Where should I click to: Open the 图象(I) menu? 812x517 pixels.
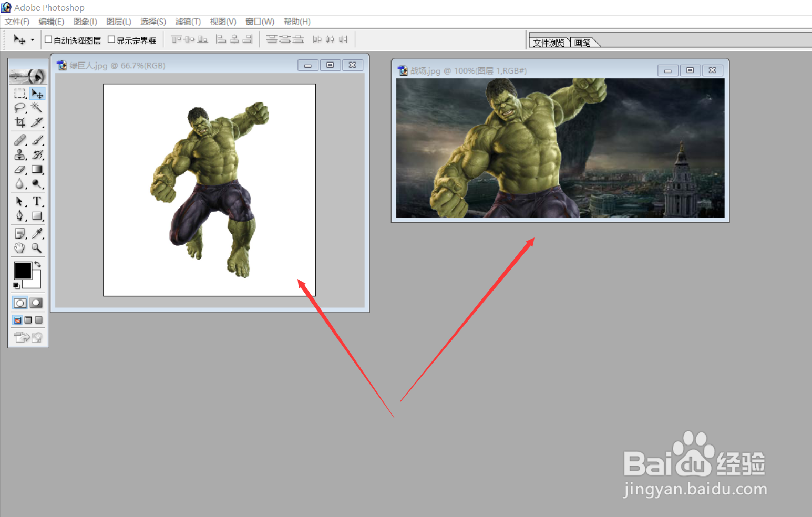click(x=85, y=22)
